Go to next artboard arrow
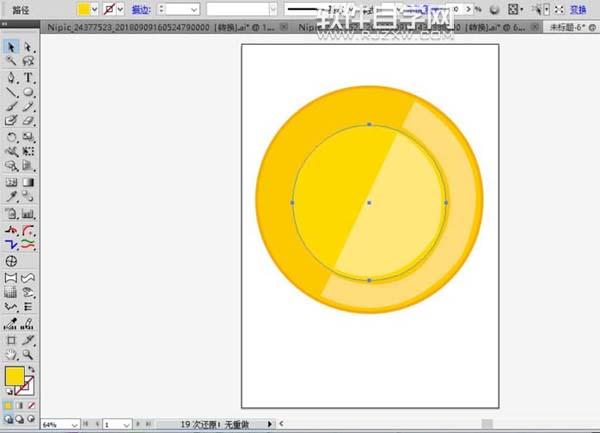The height and width of the screenshot is (433, 600). tap(138, 424)
